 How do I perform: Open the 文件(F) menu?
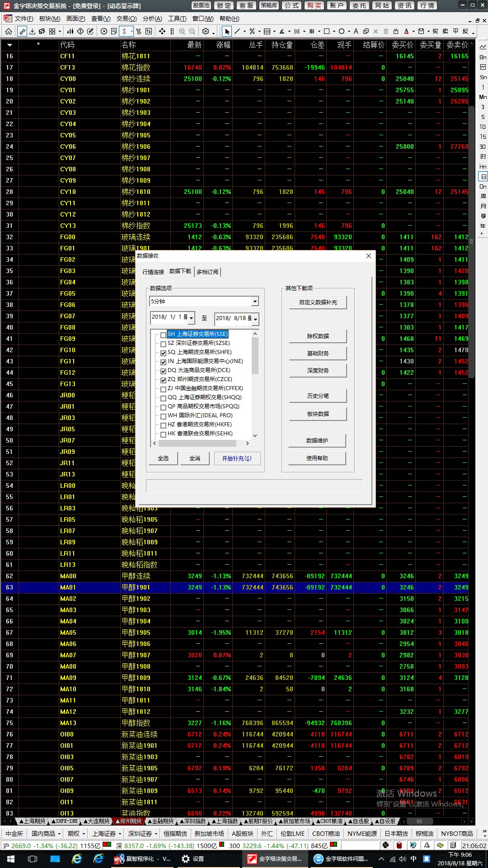[24, 19]
